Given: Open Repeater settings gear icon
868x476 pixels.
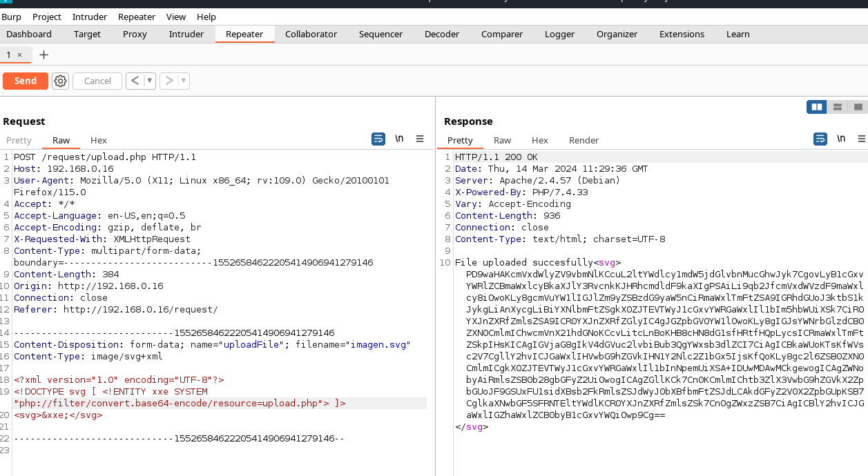Looking at the screenshot, I should 60,81.
